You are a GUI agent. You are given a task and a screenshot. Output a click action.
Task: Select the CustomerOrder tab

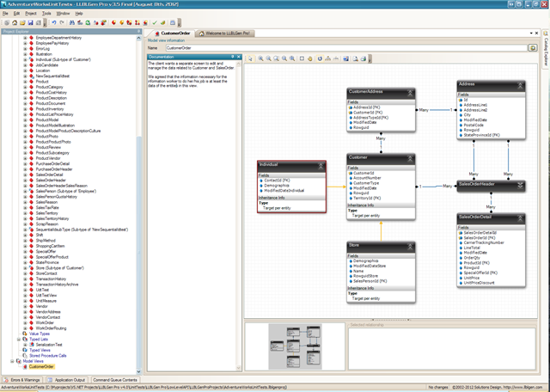pos(173,34)
